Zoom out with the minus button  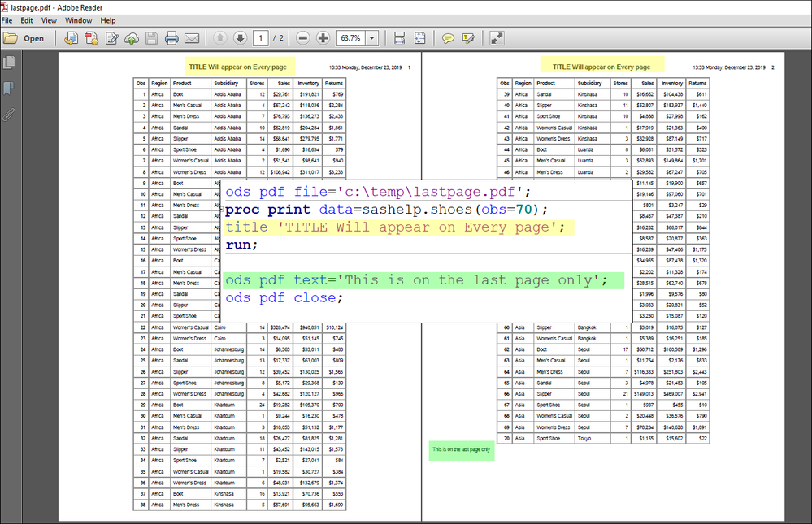303,38
